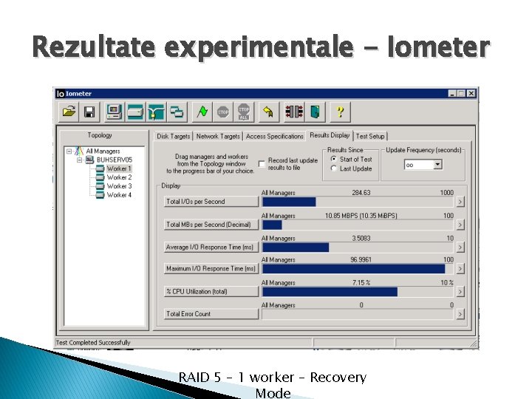Image resolution: width=532 pixels, height=399 pixels.
Task: Open About help question mark icon
Action: click(x=341, y=112)
